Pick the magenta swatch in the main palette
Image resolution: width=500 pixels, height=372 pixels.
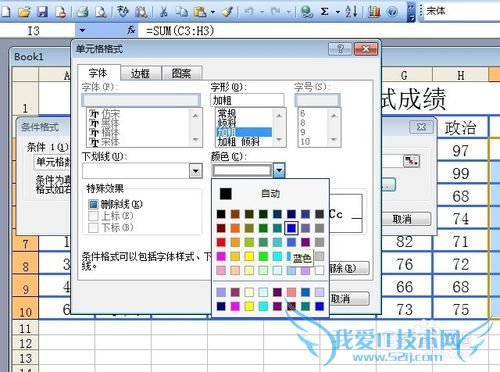(221, 256)
